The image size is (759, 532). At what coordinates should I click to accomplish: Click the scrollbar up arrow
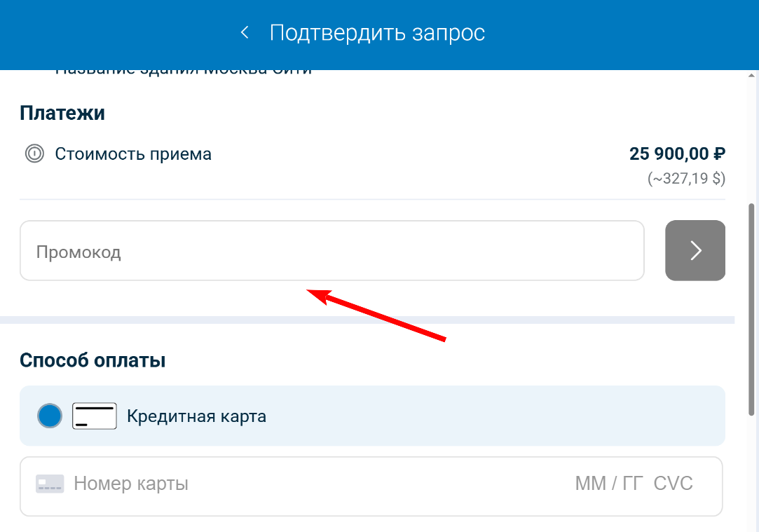[x=752, y=75]
